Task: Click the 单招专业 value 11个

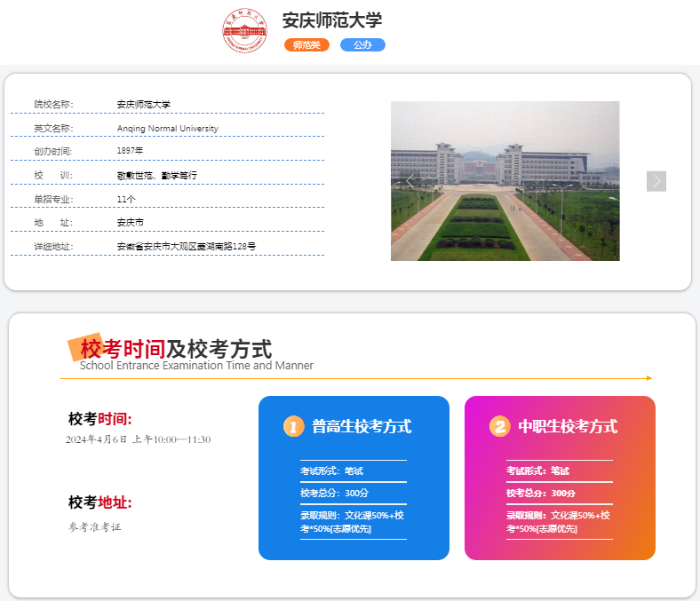Action: point(126,200)
